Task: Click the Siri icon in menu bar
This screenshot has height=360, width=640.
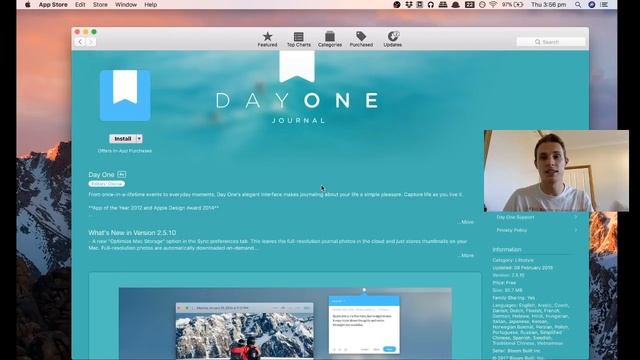Action: point(591,4)
